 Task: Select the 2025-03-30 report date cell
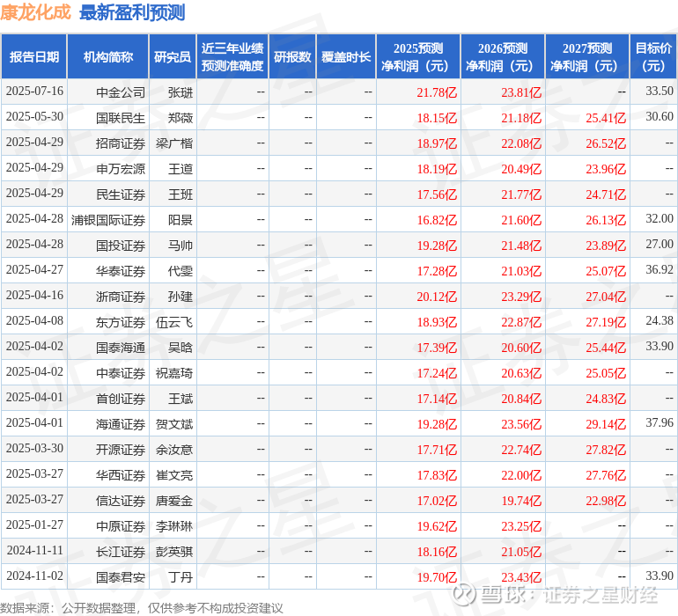click(34, 449)
